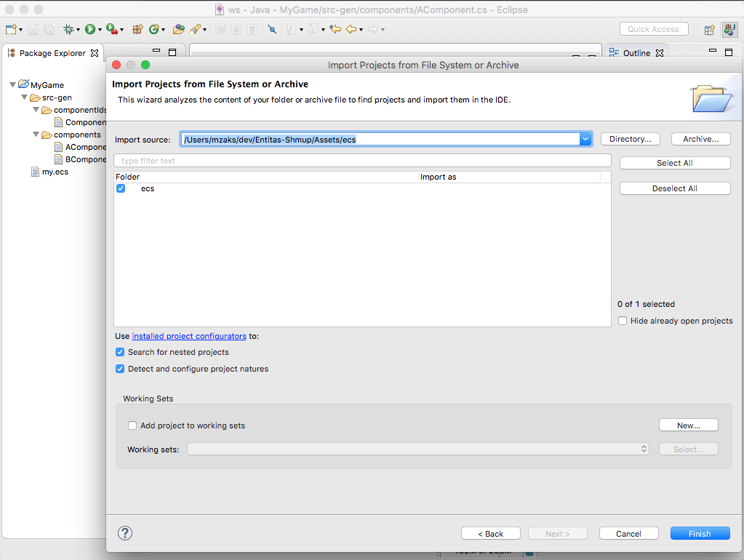
Task: Click the Cancel button
Action: [x=628, y=533]
